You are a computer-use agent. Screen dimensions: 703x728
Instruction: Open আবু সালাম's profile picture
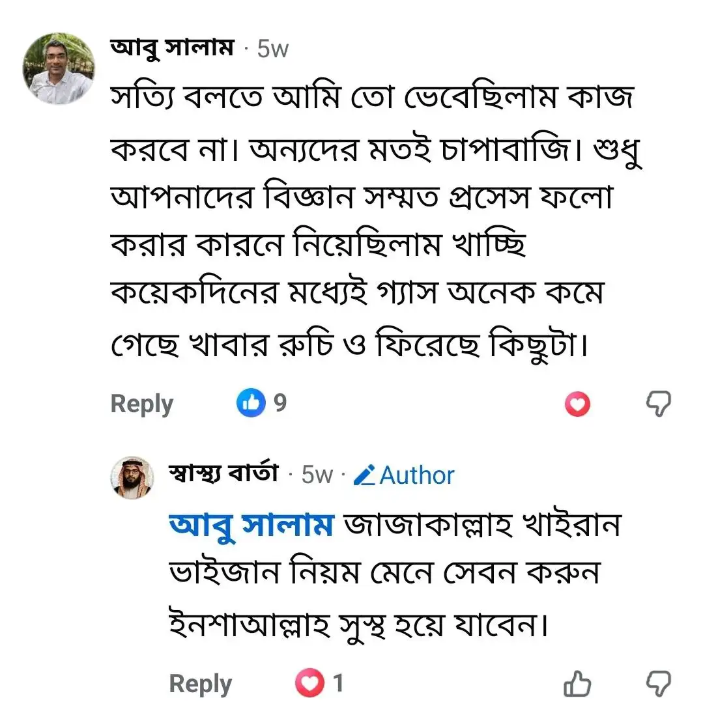click(x=59, y=68)
